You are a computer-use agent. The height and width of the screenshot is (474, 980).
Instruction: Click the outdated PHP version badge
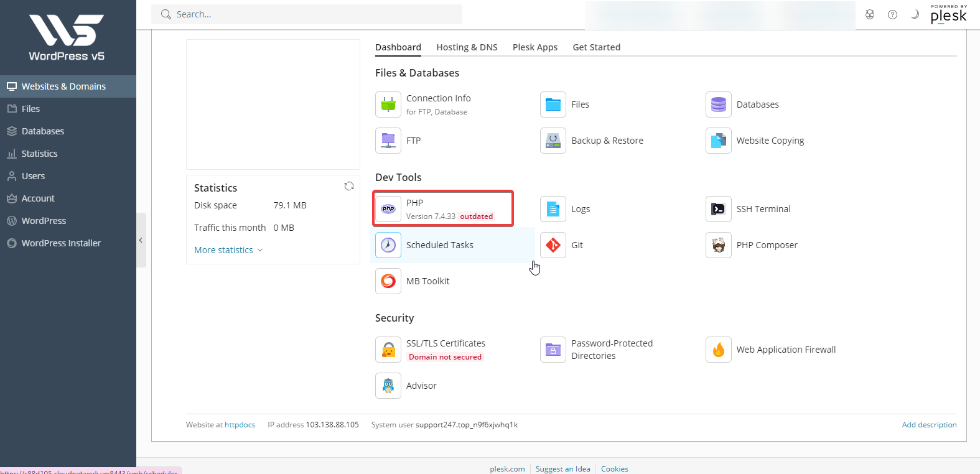coord(477,216)
